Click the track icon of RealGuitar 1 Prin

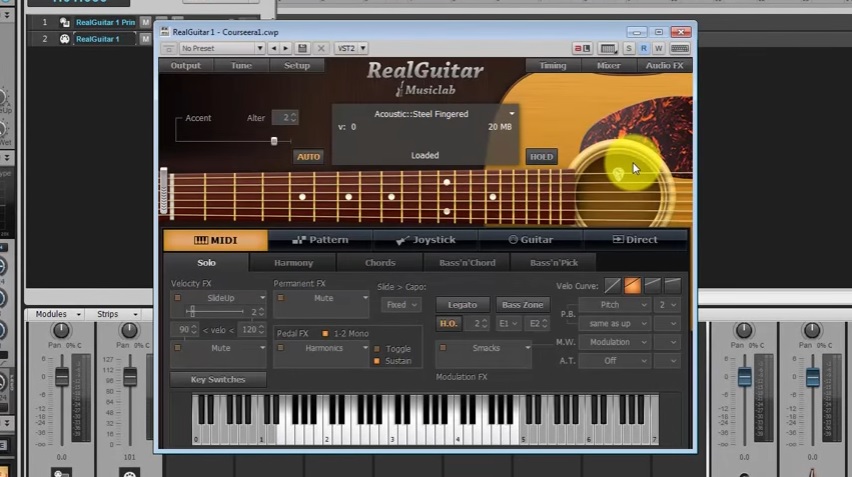65,22
